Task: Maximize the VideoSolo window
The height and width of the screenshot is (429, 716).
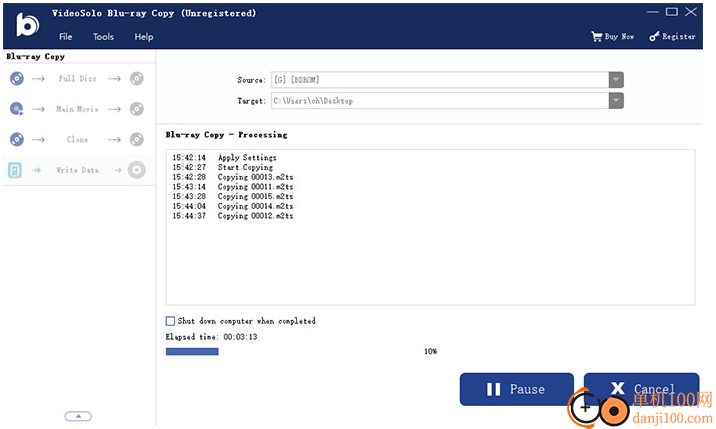Action: (672, 12)
